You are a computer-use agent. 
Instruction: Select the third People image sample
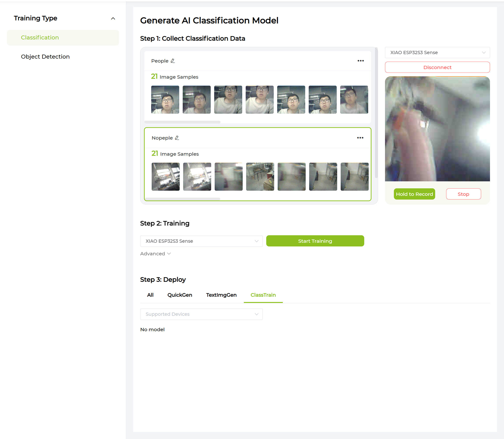click(228, 100)
